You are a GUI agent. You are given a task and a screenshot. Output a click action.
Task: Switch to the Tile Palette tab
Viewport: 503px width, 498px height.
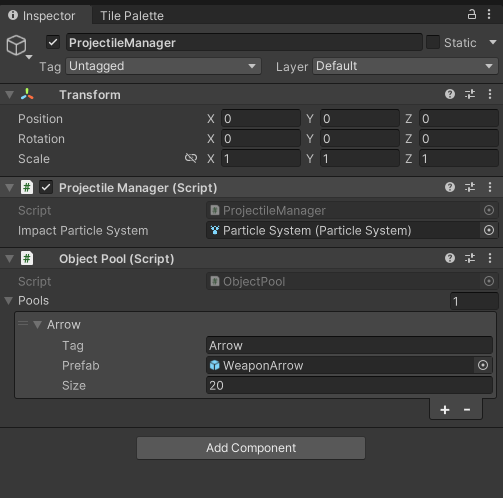pos(132,16)
